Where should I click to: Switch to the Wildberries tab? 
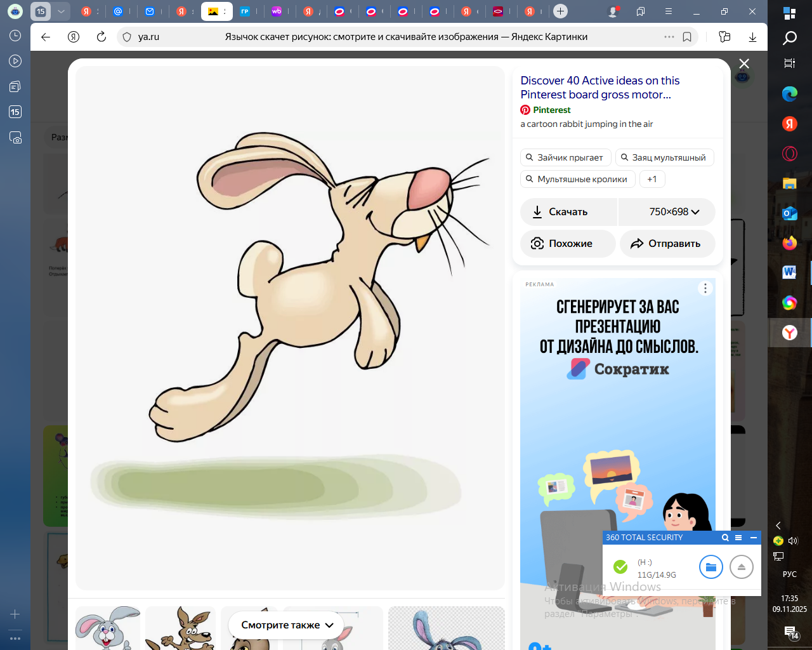pos(277,11)
